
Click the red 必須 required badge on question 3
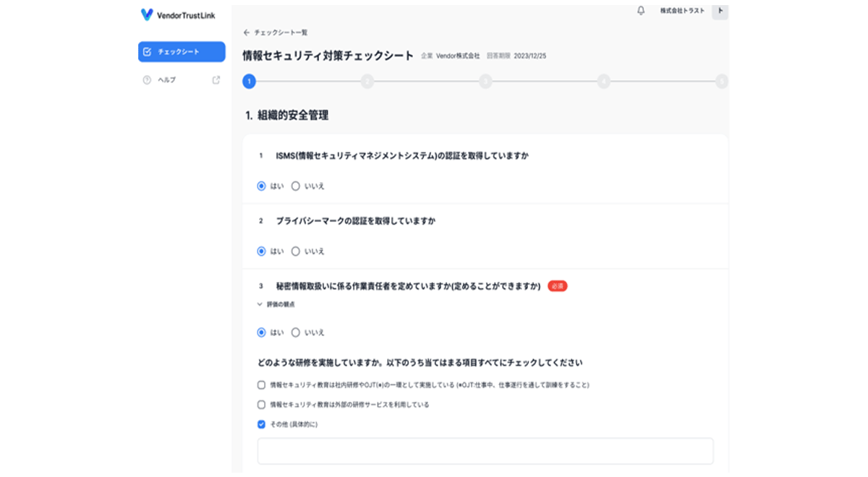coord(558,286)
